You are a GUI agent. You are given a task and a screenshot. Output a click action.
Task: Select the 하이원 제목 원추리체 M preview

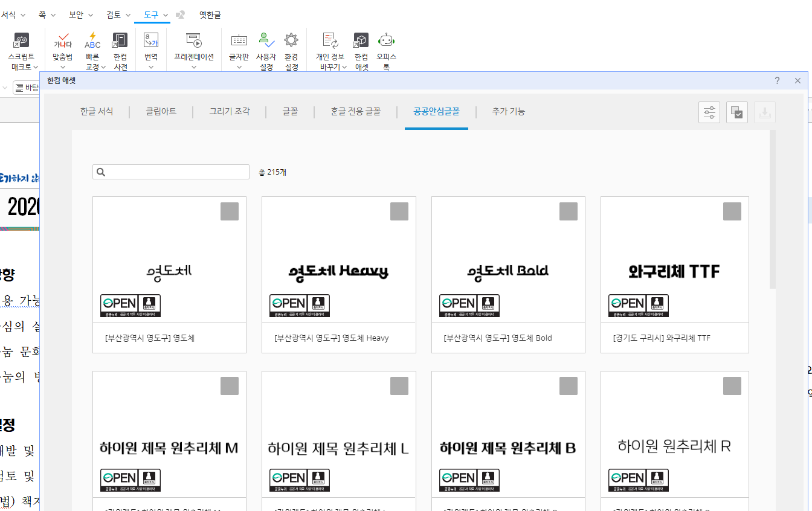[x=169, y=448]
